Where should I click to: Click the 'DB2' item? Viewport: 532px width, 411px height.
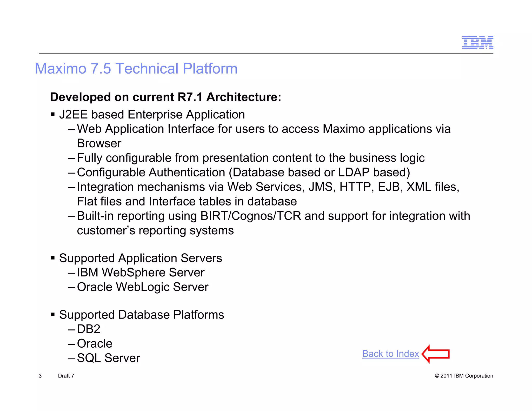[x=89, y=329]
